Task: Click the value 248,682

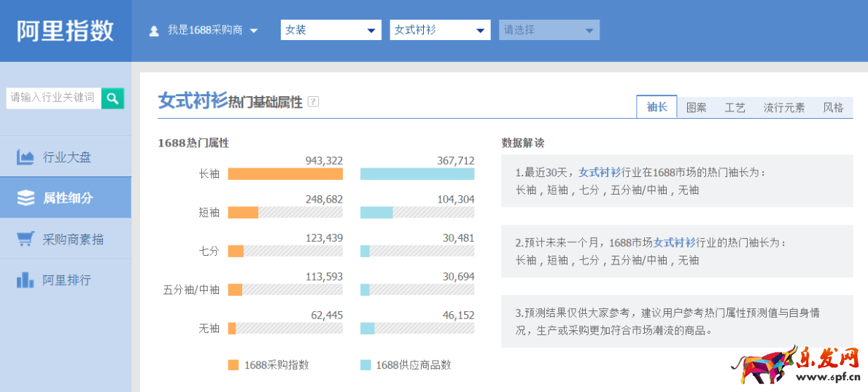Action: (x=324, y=199)
